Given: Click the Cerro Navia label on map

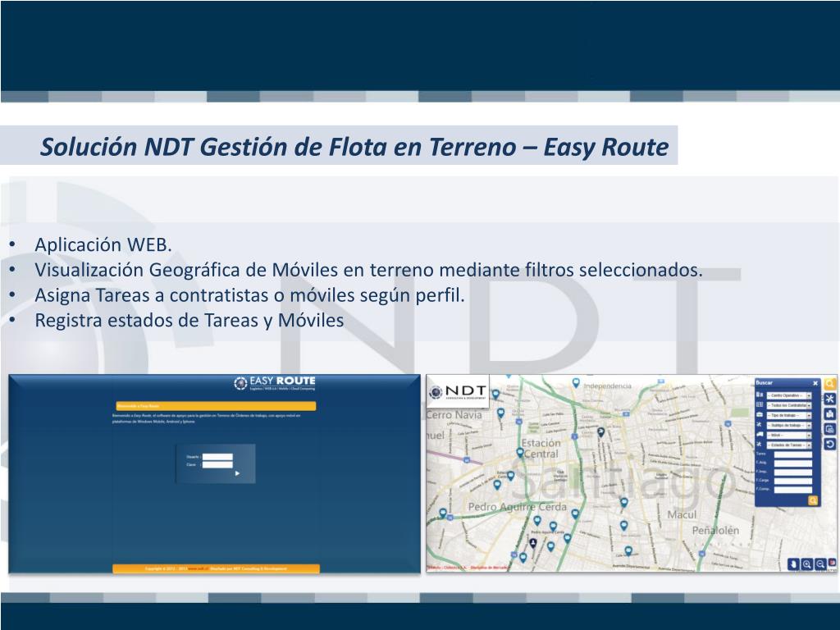Looking at the screenshot, I should [x=454, y=414].
